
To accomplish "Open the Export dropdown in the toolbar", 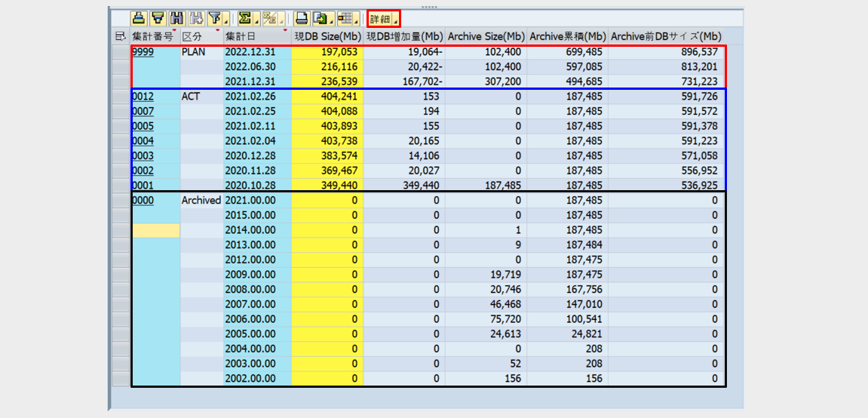I will 323,18.
